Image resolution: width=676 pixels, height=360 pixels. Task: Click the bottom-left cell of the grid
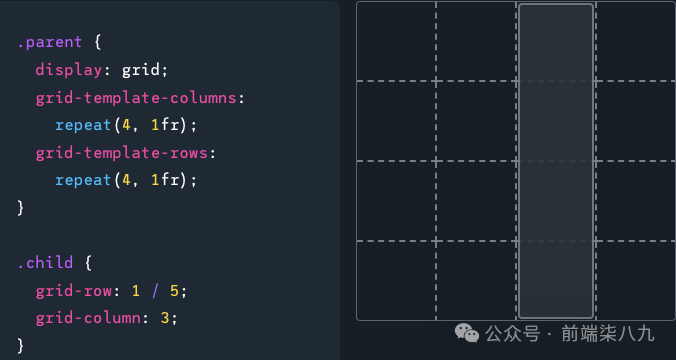point(396,280)
